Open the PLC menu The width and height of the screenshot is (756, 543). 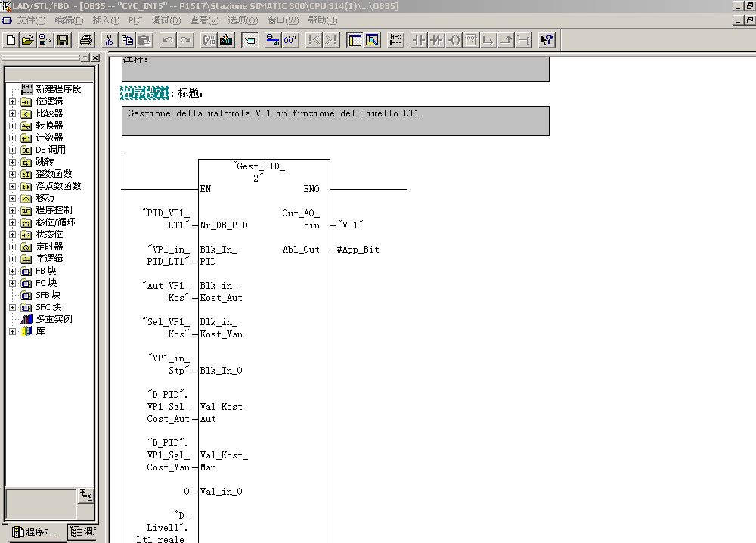[135, 20]
